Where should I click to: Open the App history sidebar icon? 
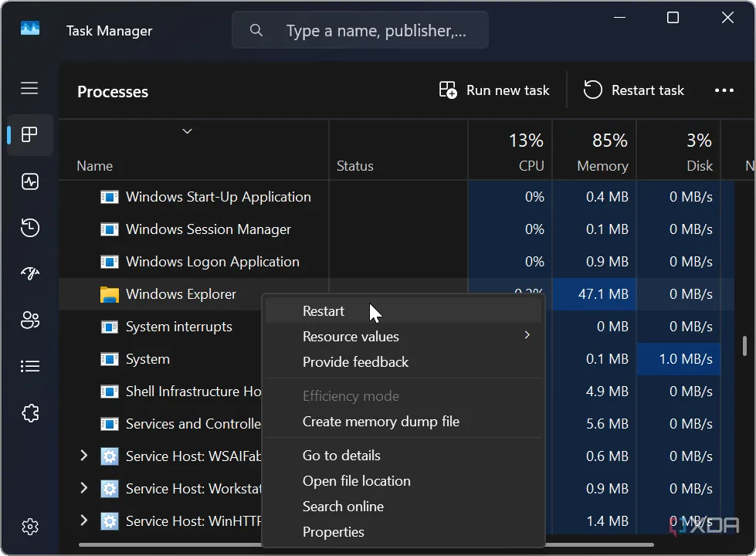tap(30, 228)
